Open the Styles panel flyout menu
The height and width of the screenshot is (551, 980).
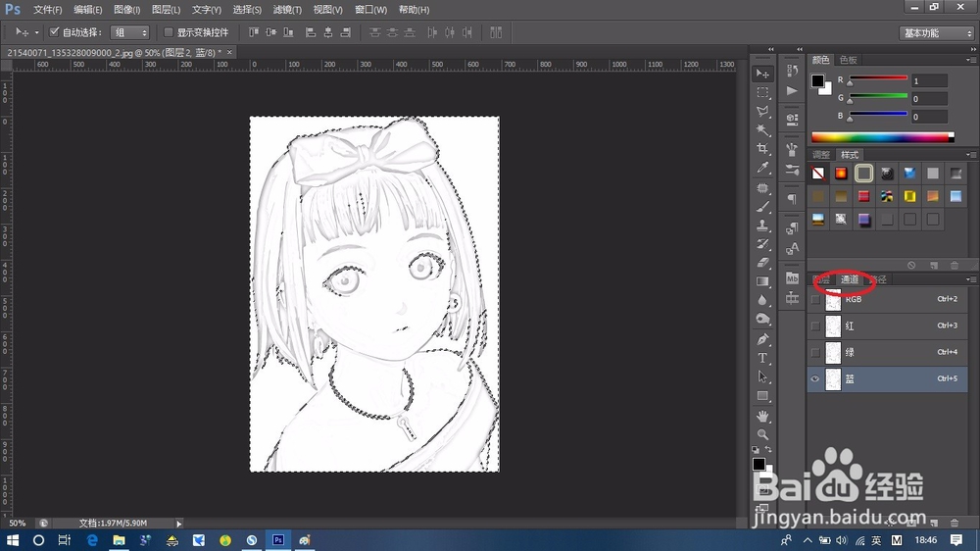click(970, 155)
